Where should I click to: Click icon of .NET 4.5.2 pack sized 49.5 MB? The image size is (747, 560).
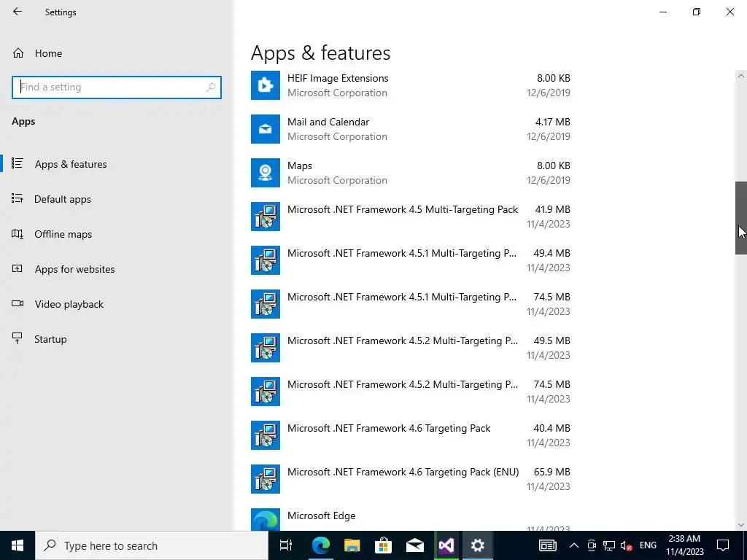[266, 348]
